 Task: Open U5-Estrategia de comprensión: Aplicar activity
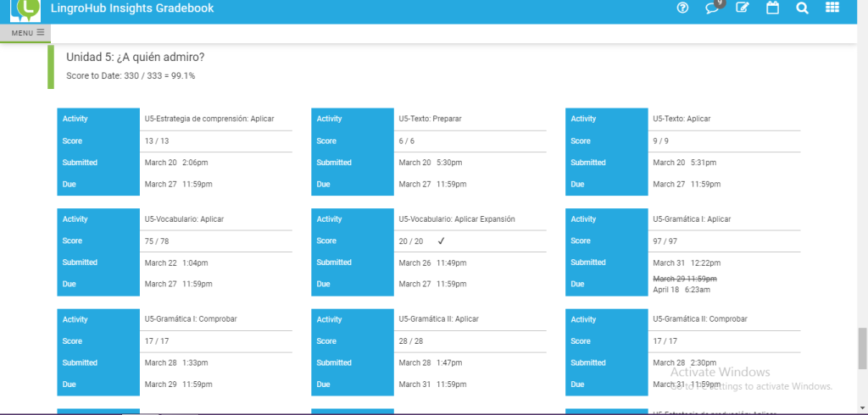click(x=209, y=119)
